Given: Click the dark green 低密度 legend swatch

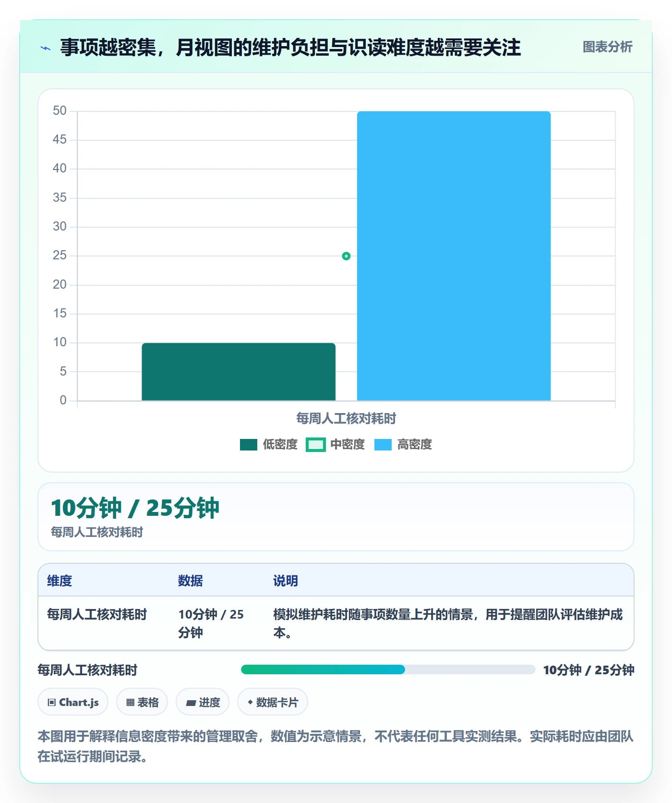Looking at the screenshot, I should 249,445.
